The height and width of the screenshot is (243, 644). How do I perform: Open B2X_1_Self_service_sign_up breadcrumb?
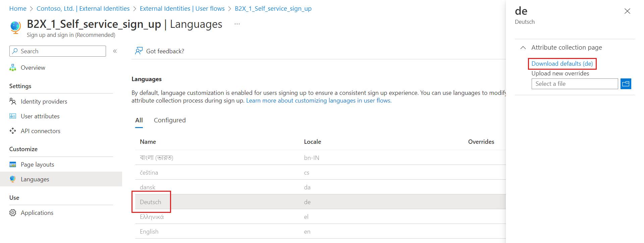(273, 9)
